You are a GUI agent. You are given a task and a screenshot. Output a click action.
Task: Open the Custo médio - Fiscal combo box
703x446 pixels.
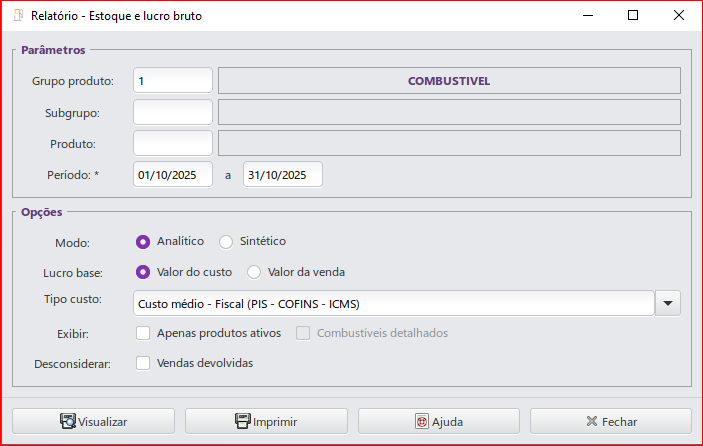pos(392,302)
